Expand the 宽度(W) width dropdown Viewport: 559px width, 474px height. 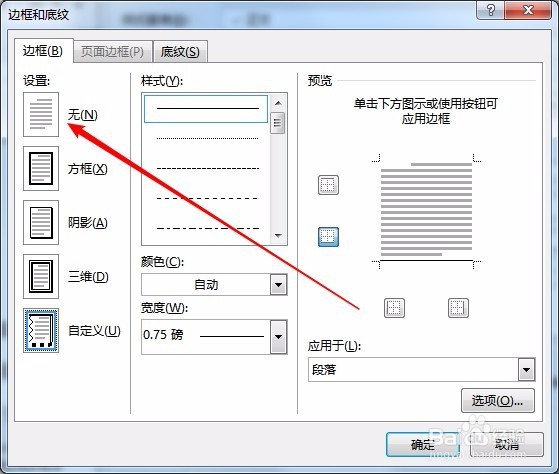pos(278,337)
